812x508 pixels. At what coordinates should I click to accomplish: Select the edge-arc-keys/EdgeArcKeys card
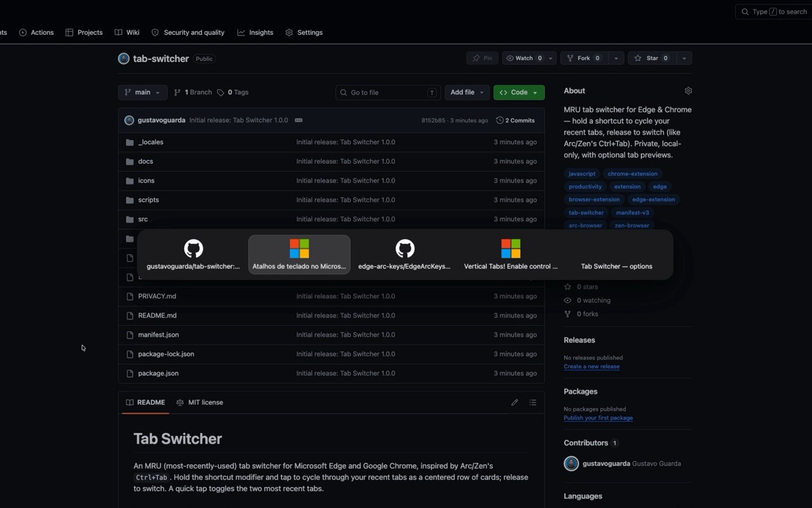click(x=405, y=255)
